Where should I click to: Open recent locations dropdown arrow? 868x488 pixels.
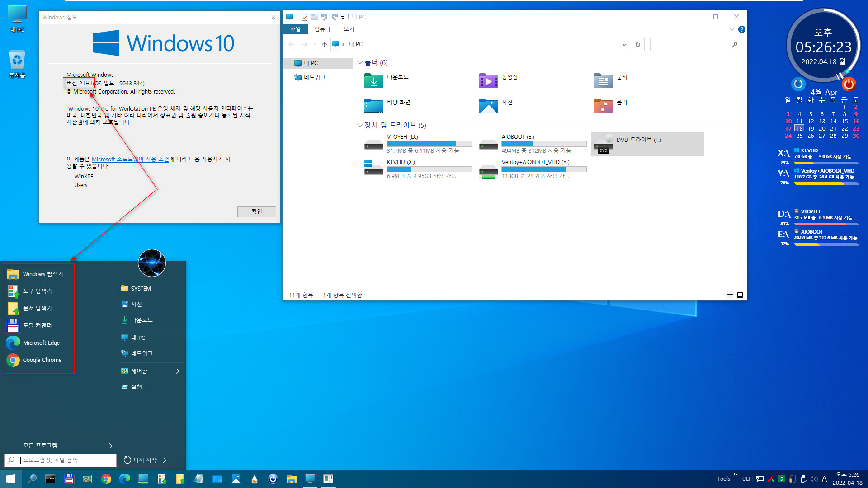click(315, 44)
